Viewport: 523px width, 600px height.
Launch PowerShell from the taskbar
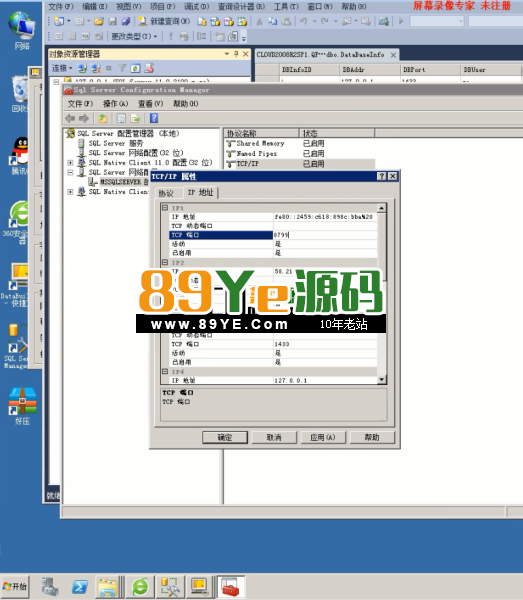[x=80, y=586]
